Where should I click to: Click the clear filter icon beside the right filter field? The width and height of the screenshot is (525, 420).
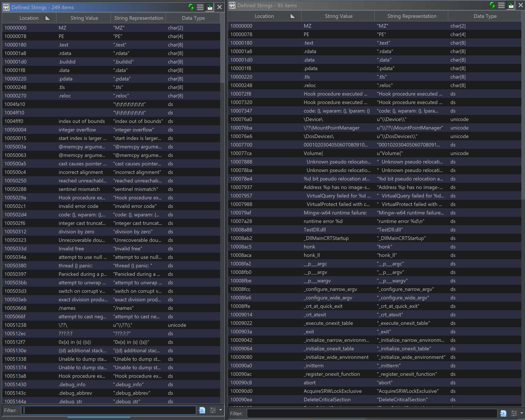(503, 413)
